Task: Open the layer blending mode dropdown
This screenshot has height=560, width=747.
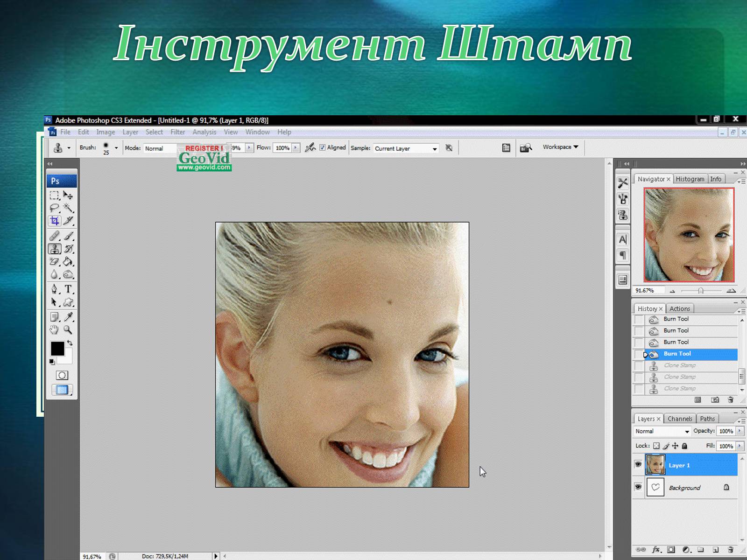Action: [662, 431]
